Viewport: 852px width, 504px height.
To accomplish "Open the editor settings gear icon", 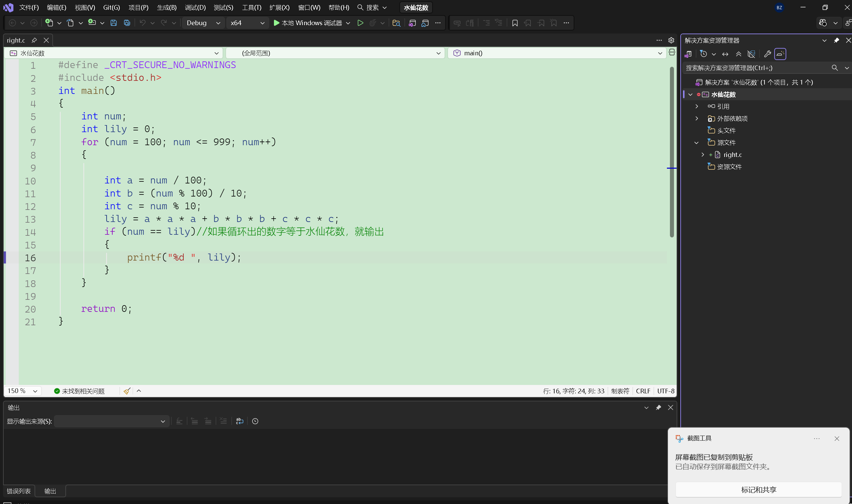I will click(671, 40).
